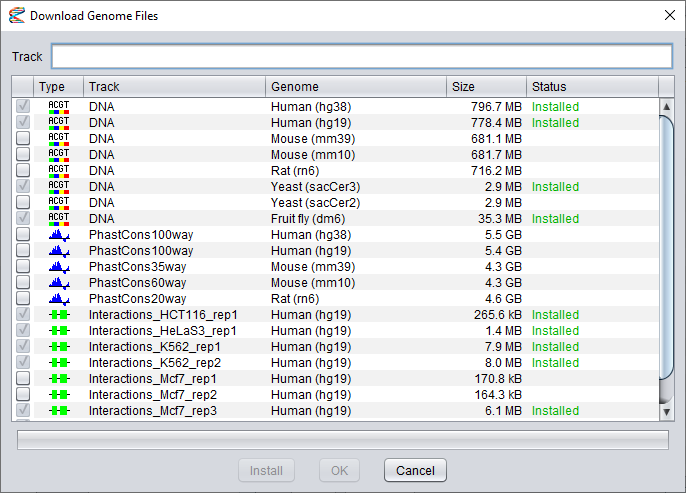Click PhastCons35way conservation graph icon

click(59, 267)
